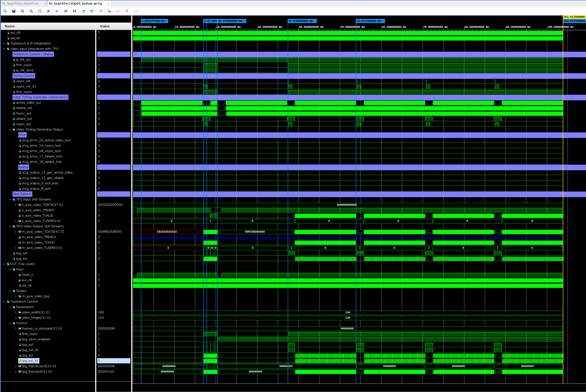The height and width of the screenshot is (392, 586).
Task: Close the tb_tpg160x120p60_behav.wcfg tab
Action: (x=108, y=4)
